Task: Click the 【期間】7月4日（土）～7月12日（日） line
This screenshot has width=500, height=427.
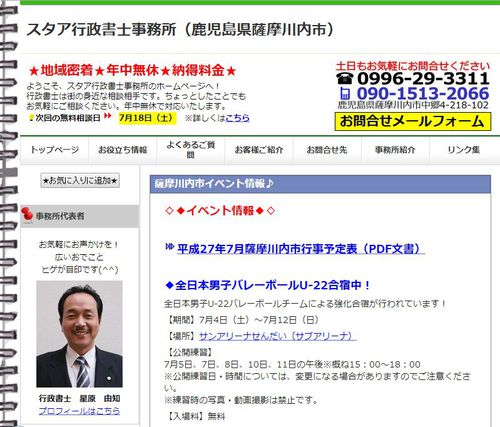Action: [x=242, y=320]
